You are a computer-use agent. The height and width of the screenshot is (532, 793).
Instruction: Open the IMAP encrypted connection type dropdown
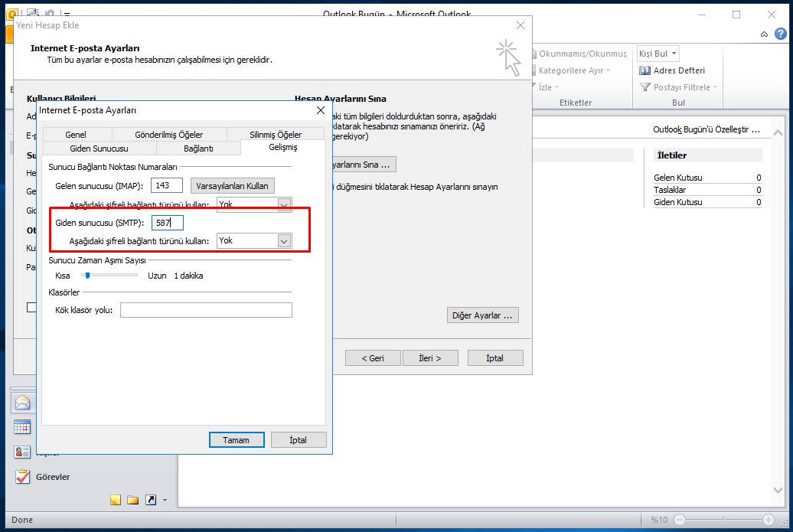point(284,204)
